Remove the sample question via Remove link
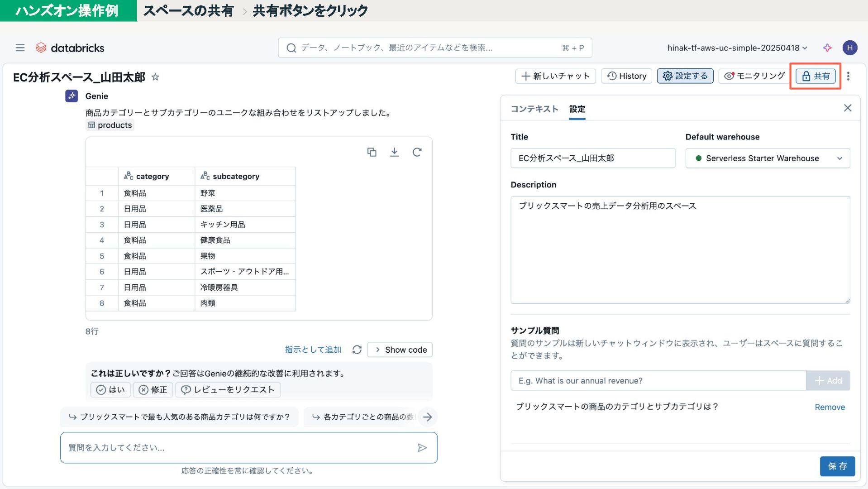The width and height of the screenshot is (868, 489). click(x=830, y=407)
